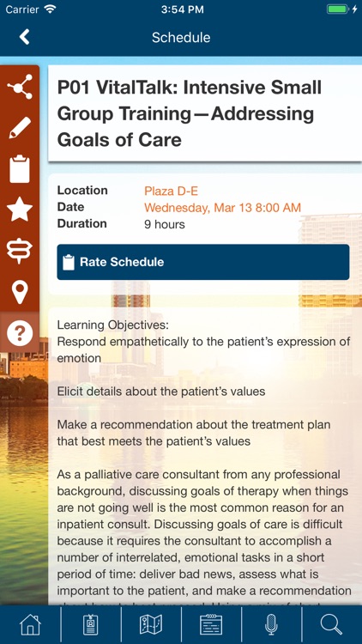Tap the P01 VitalTalk session title card
This screenshot has height=644, width=362.
pyautogui.click(x=205, y=113)
